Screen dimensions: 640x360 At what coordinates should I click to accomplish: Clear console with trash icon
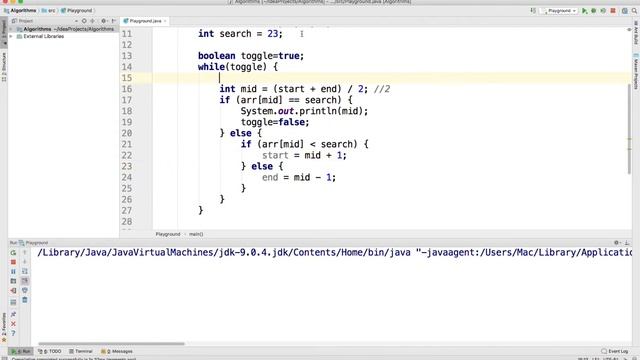pyautogui.click(x=24, y=300)
